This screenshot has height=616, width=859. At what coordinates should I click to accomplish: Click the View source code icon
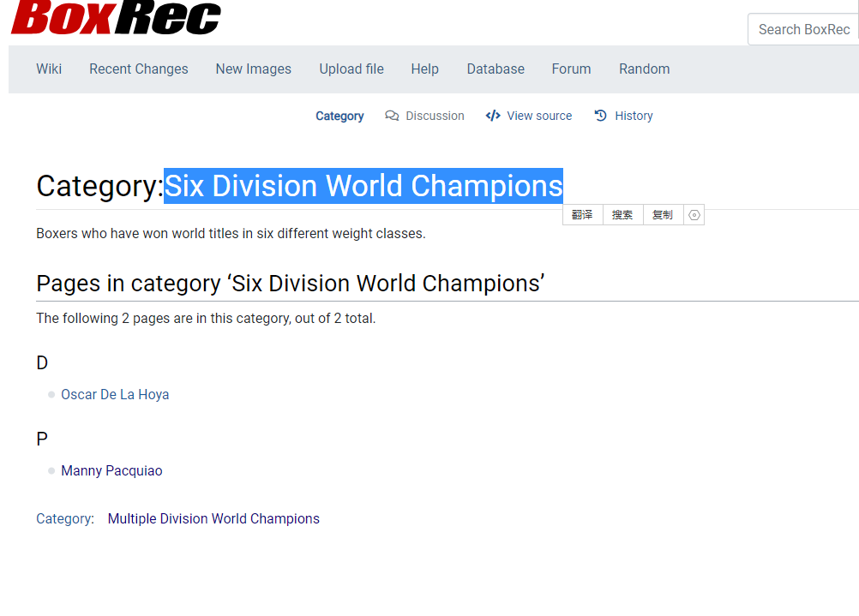point(493,116)
